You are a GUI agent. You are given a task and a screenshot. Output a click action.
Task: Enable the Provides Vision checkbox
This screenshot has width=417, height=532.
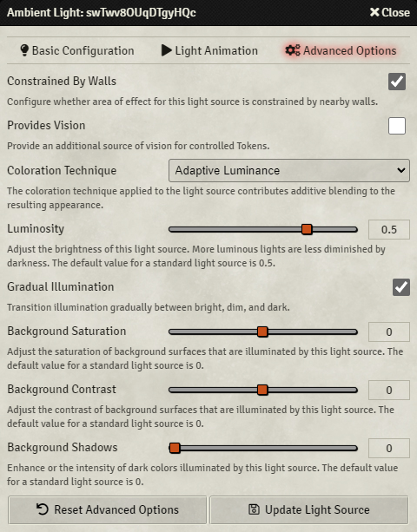(x=397, y=126)
